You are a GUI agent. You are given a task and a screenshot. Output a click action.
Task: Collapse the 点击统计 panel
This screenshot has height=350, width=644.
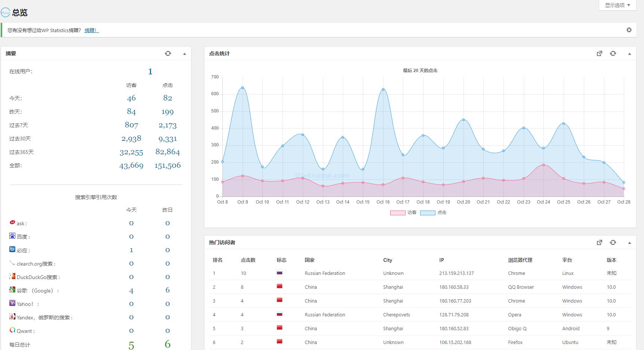[629, 54]
